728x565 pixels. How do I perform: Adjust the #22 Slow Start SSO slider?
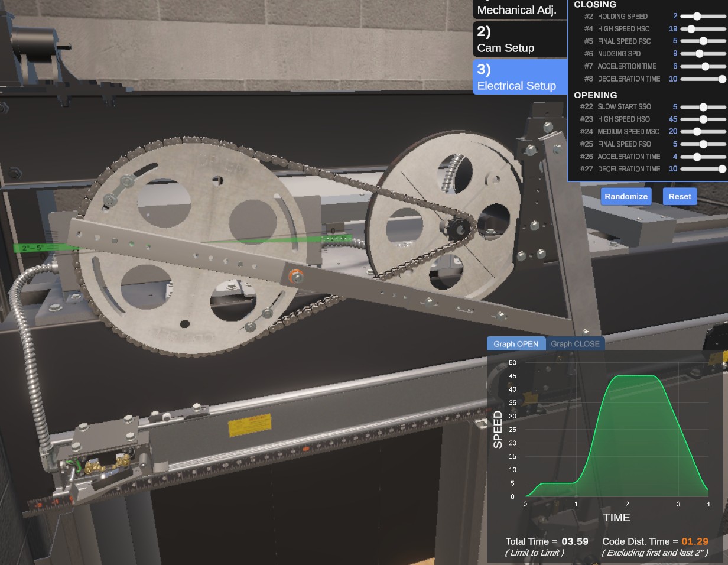pos(703,107)
